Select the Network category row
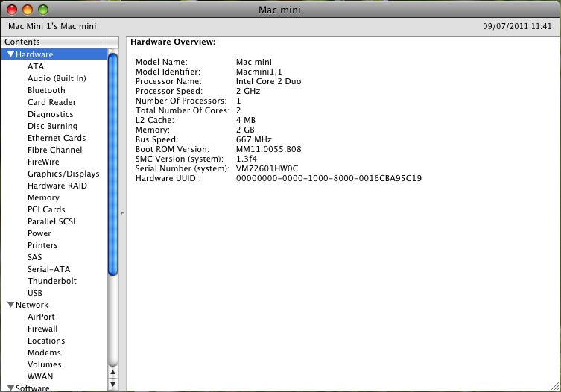Image resolution: width=561 pixels, height=392 pixels. point(54,305)
